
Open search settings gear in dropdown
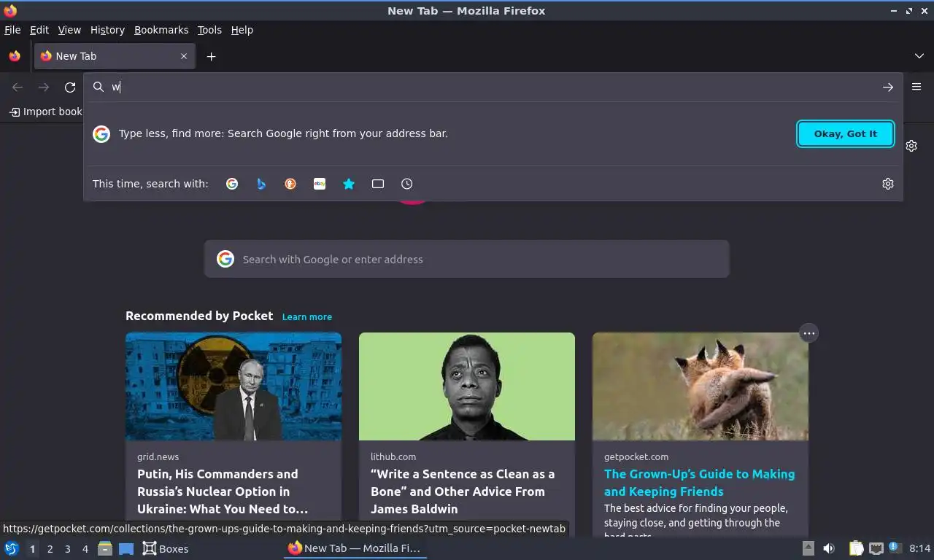coord(888,184)
